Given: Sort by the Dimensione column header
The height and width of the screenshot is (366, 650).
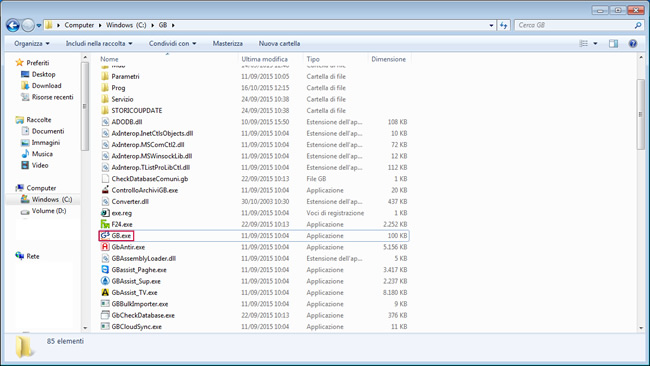Looking at the screenshot, I should [389, 59].
